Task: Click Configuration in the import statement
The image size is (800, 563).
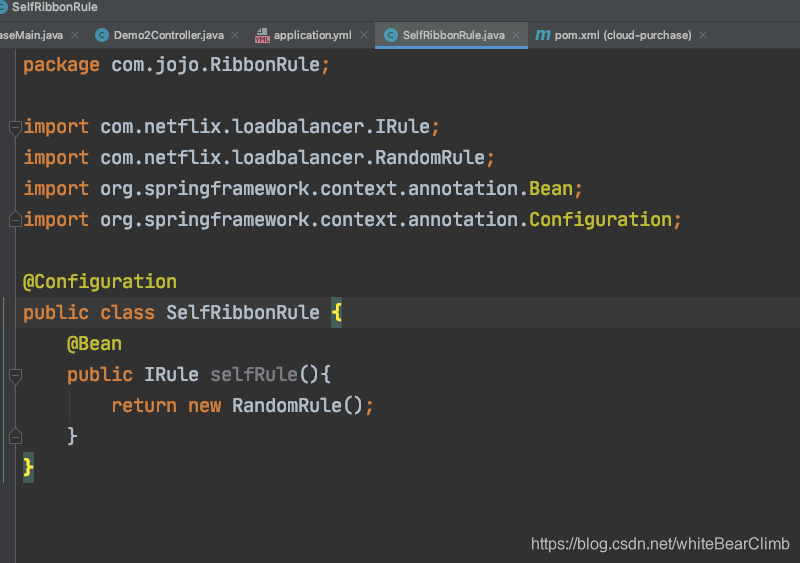Action: coord(601,220)
